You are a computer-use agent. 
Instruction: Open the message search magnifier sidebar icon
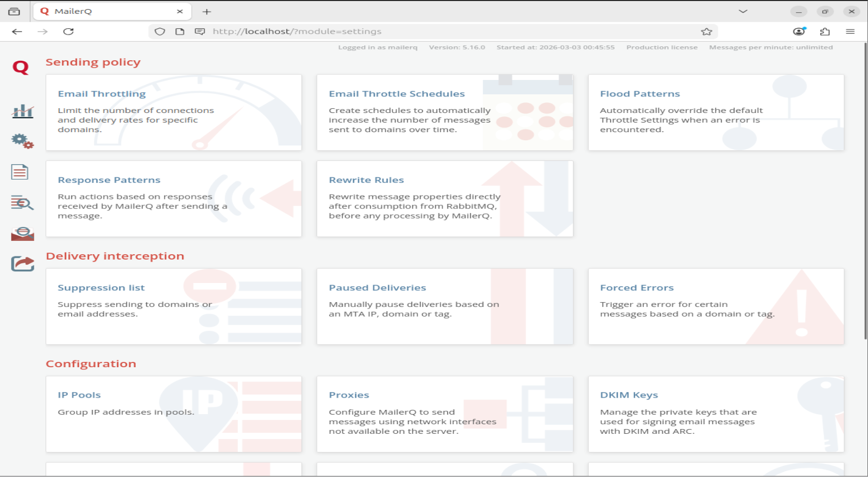(22, 203)
